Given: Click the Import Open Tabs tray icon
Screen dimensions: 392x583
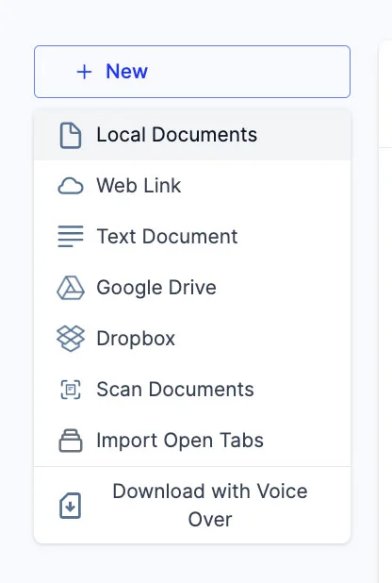Looking at the screenshot, I should pos(71,441).
